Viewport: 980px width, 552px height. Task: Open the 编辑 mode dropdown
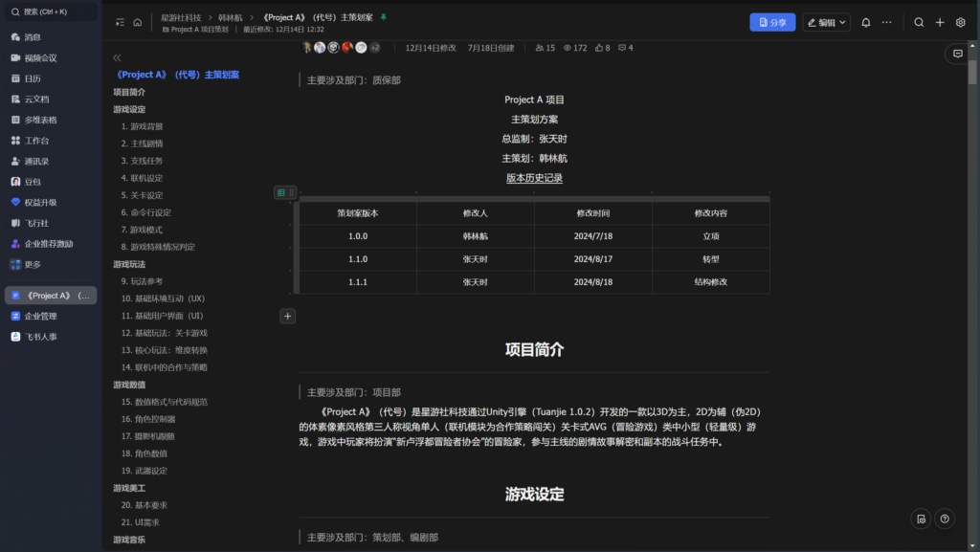pyautogui.click(x=827, y=22)
